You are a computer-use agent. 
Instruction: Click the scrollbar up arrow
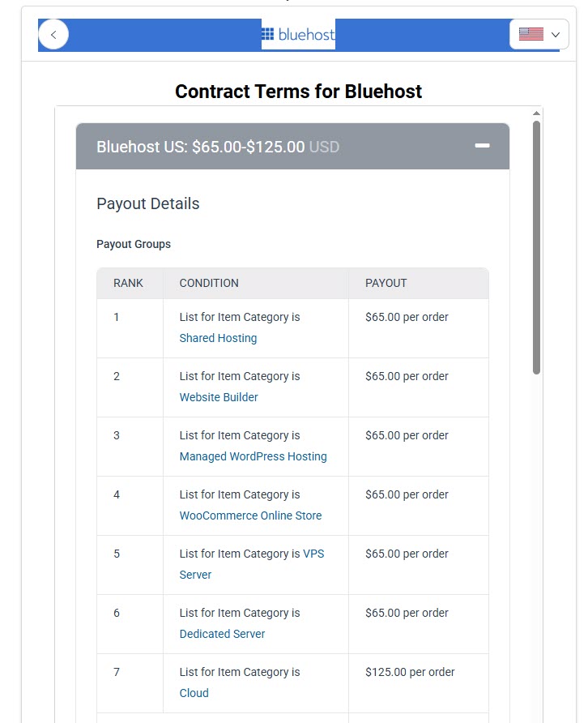(x=536, y=113)
